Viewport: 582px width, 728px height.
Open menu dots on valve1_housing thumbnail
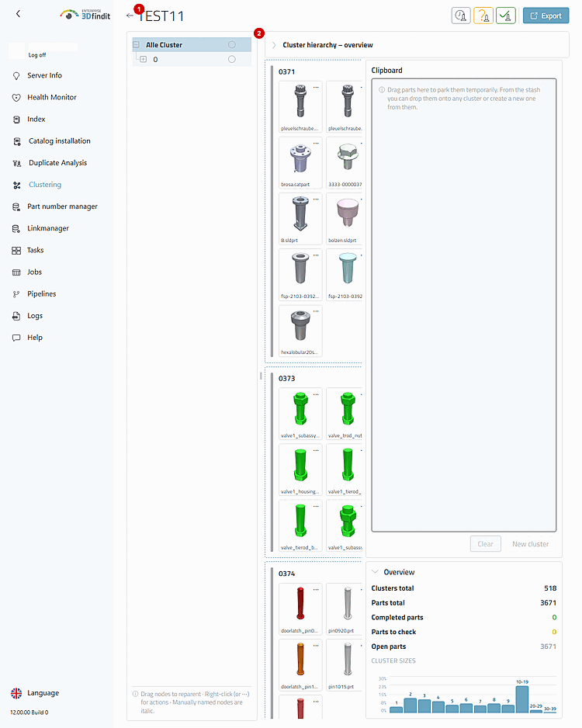pos(316,450)
